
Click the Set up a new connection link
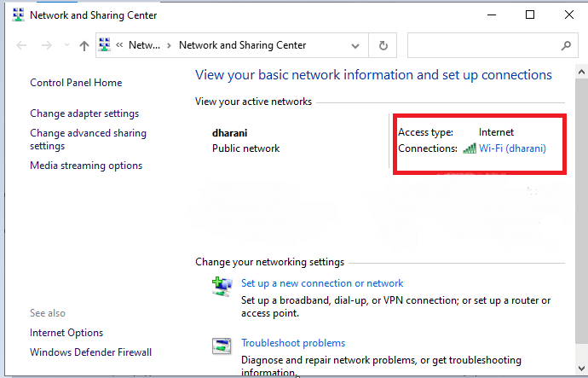(322, 283)
